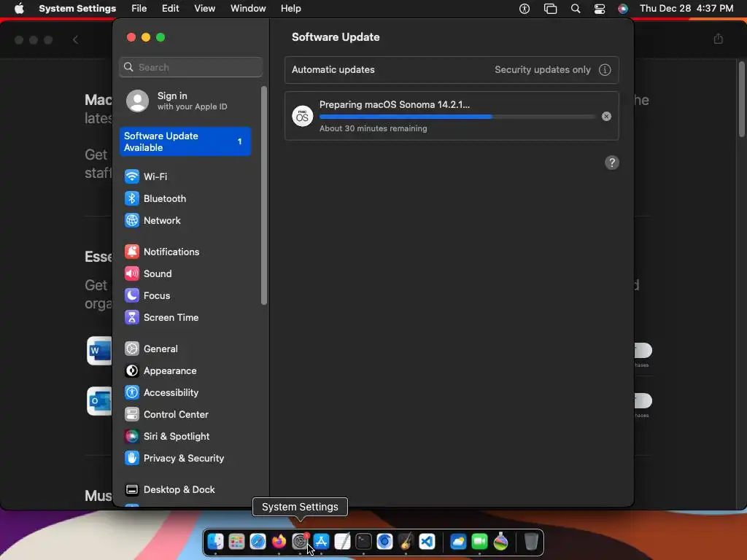This screenshot has height=560, width=747.
Task: Focus the Search field in settings sidebar
Action: point(190,68)
